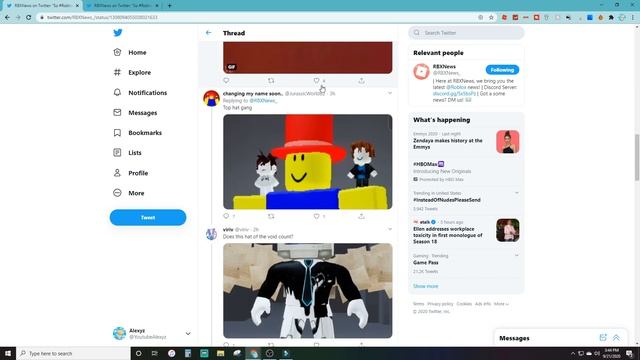Screen dimensions: 640x360
Task: Open the footer More dropdown
Action: click(501, 304)
